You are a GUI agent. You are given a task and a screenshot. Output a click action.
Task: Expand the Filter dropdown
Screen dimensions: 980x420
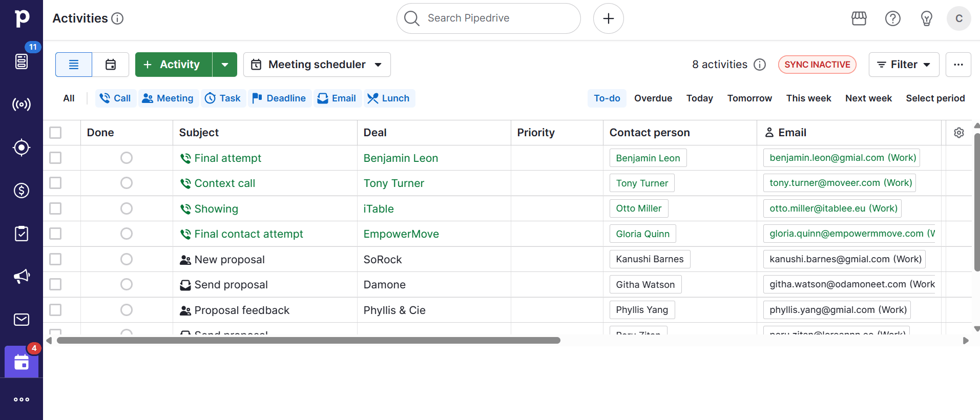tap(904, 65)
